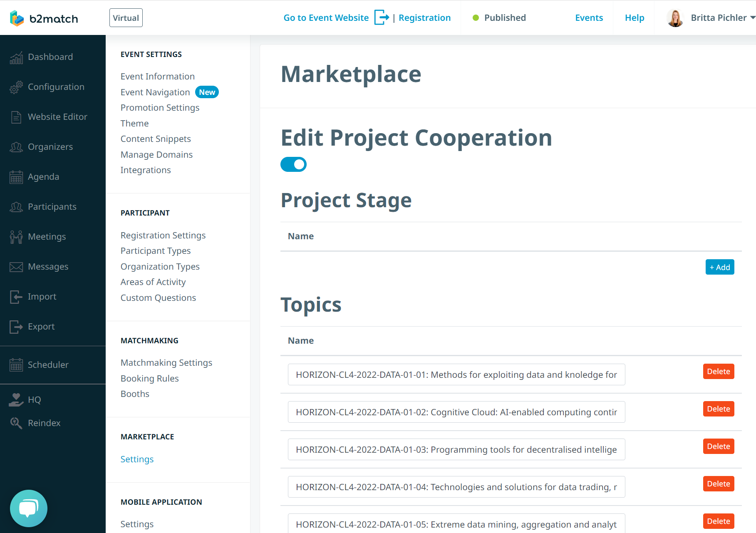
Task: Click the Scheduler calendar icon
Action: click(x=16, y=365)
